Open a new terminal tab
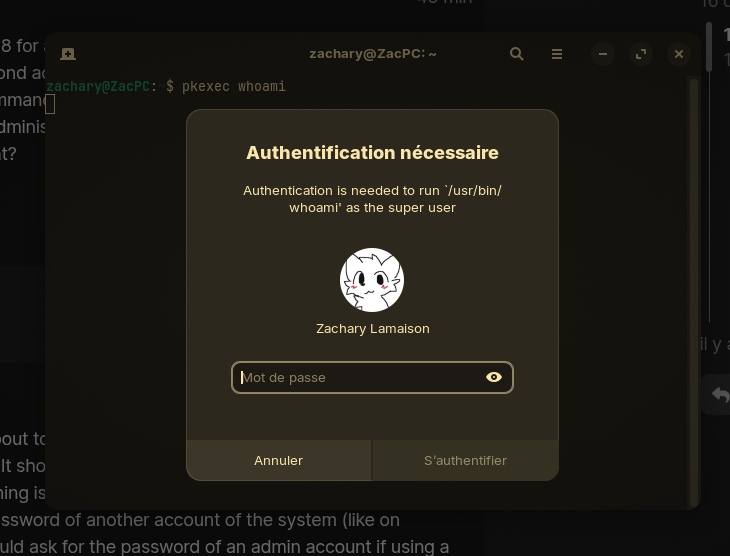Viewport: 730px width, 556px height. click(x=68, y=54)
